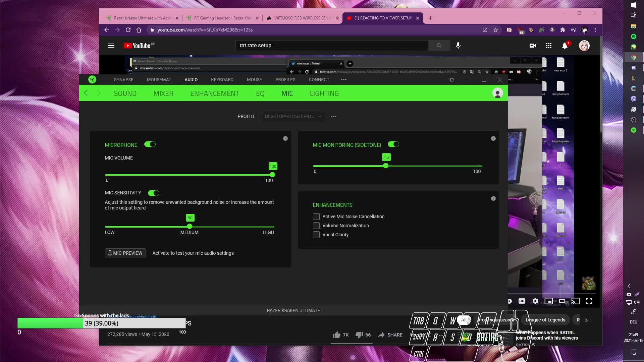Image resolution: width=644 pixels, height=362 pixels.
Task: Go to Chrome home page icon
Action: (x=139, y=30)
